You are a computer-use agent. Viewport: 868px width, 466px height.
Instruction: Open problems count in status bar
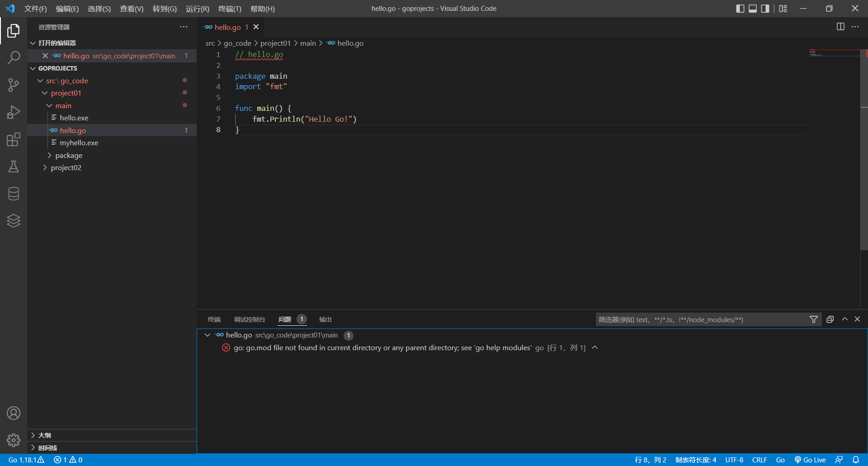(68, 460)
